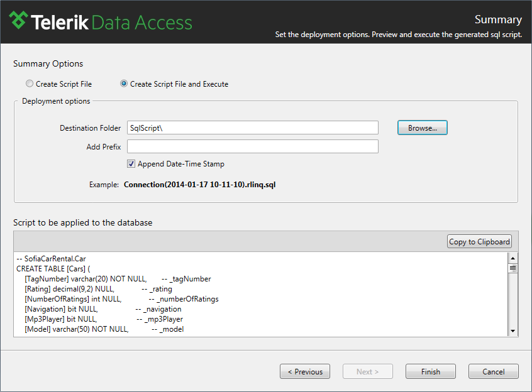Click the disabled Next button
Image resolution: width=532 pixels, height=392 pixels.
[368, 372]
